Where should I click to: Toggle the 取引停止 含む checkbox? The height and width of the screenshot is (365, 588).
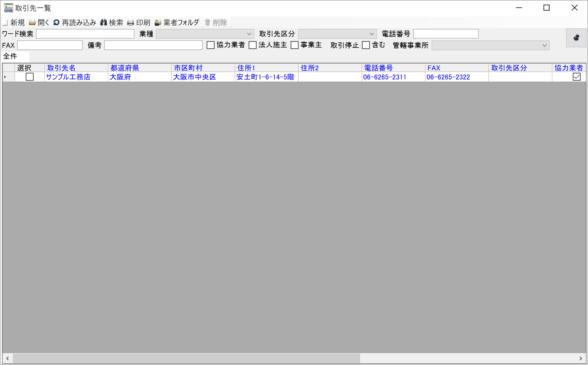pos(366,45)
